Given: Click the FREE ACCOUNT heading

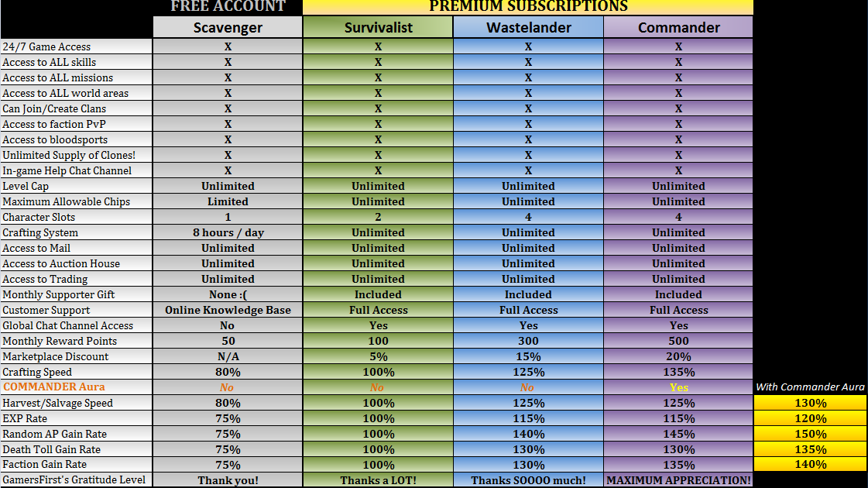Looking at the screenshot, I should pyautogui.click(x=228, y=7).
